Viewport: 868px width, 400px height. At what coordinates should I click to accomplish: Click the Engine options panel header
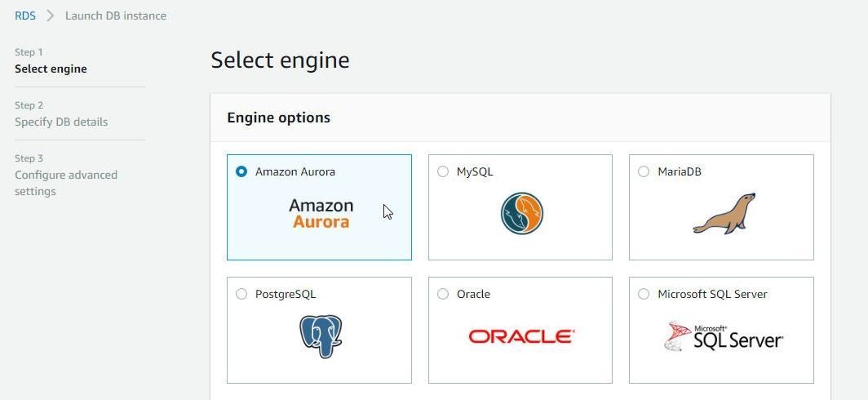[x=520, y=118]
